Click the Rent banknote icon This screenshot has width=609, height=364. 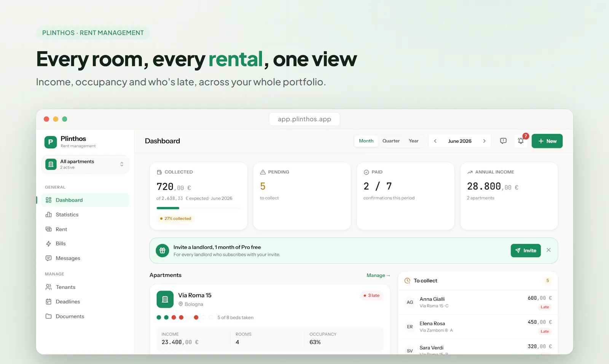(49, 229)
